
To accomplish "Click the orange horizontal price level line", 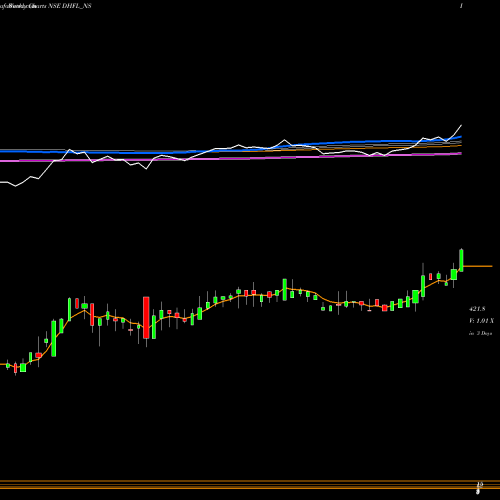I will (478, 266).
